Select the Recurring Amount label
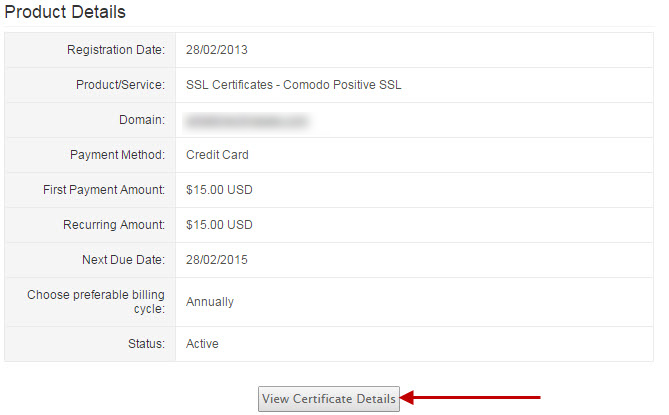Viewport: 669px width, 415px height. tap(113, 225)
